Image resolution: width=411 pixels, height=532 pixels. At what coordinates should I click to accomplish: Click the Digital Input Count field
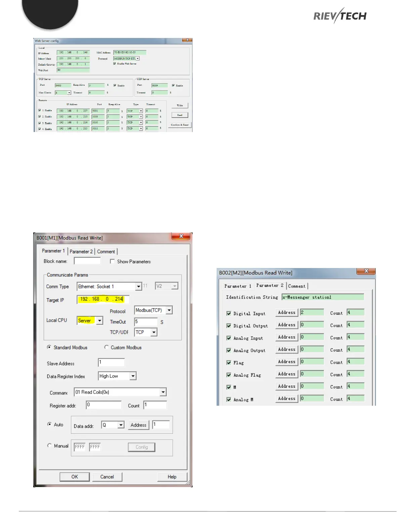[356, 313]
